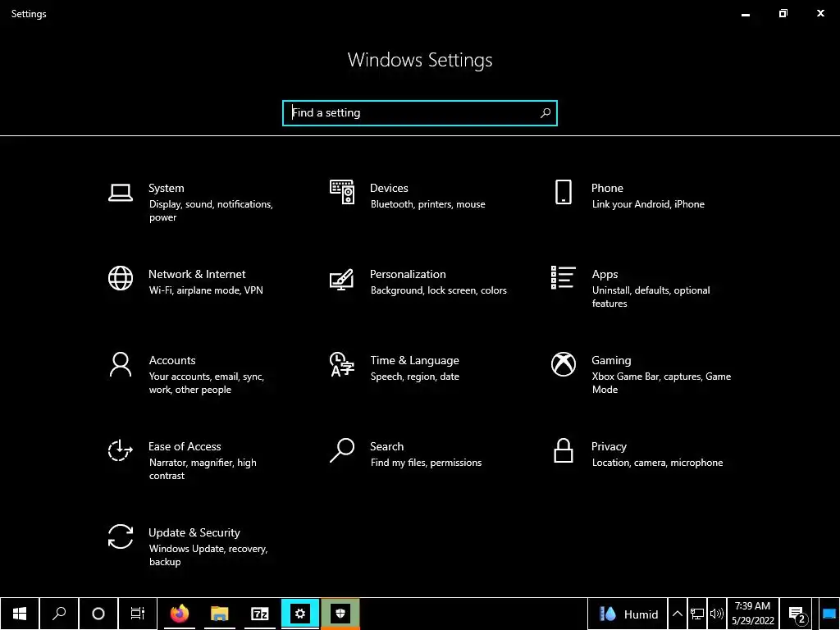Click 'Find my files, permissions' text
840x630 pixels.
pyautogui.click(x=426, y=463)
